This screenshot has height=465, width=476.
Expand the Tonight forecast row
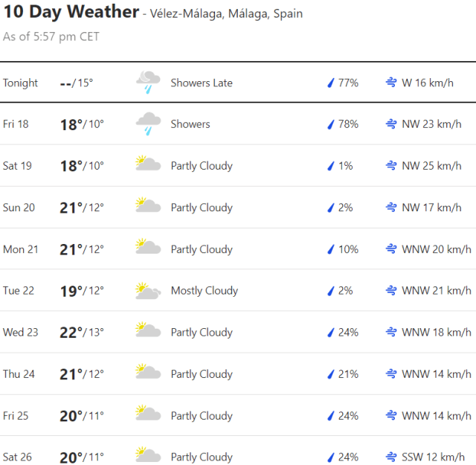238,83
